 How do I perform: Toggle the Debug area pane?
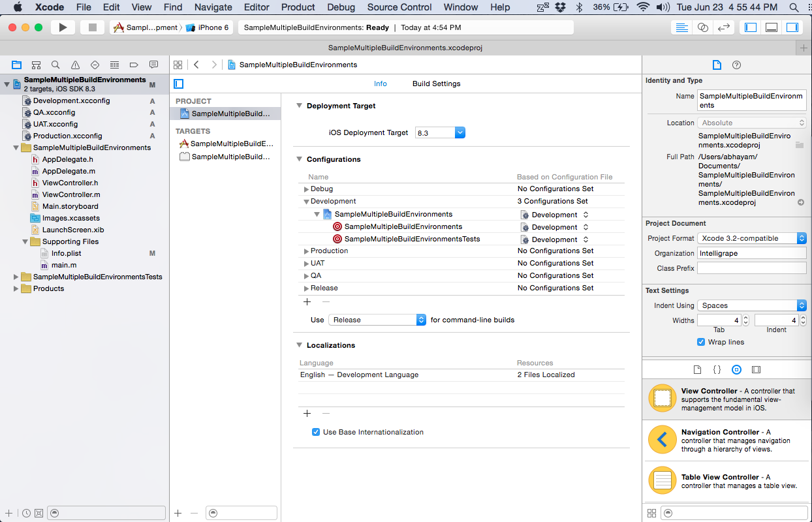[772, 27]
